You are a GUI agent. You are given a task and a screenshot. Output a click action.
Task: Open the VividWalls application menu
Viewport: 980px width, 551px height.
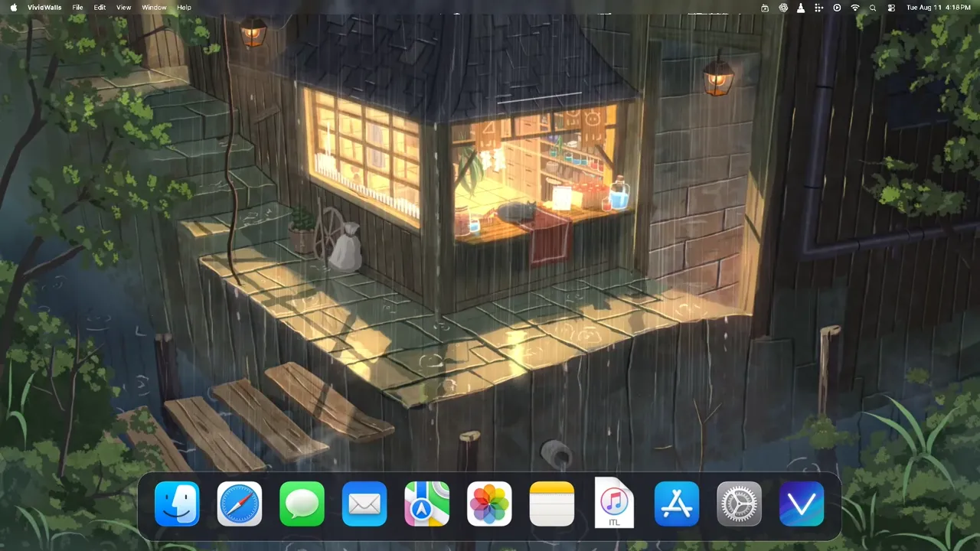click(44, 8)
